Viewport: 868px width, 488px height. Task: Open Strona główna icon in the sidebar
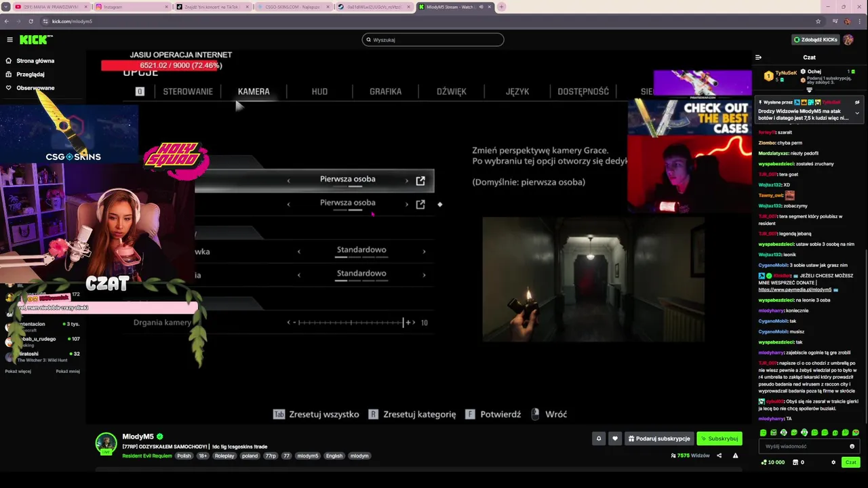coord(9,61)
